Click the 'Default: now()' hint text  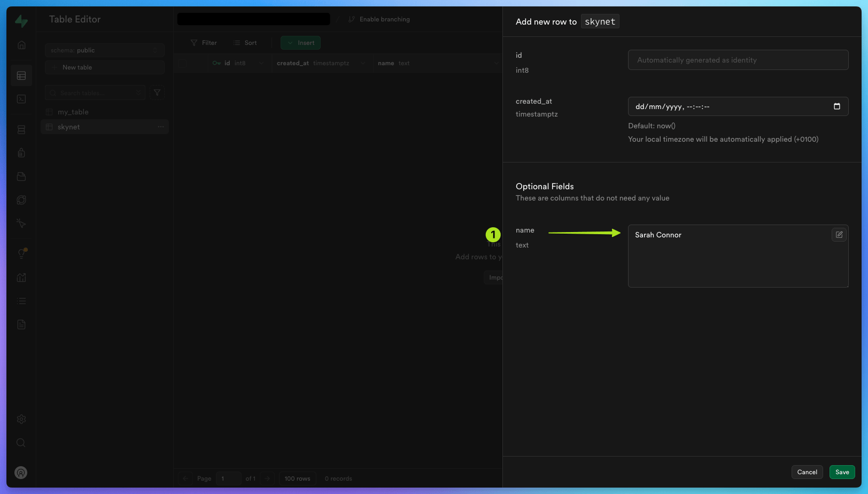[652, 126]
